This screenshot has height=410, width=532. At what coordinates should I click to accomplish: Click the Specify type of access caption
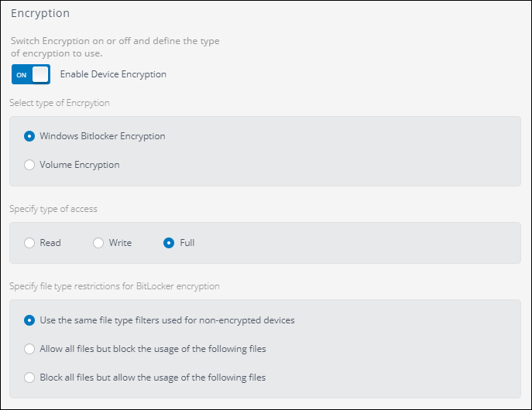coord(53,209)
